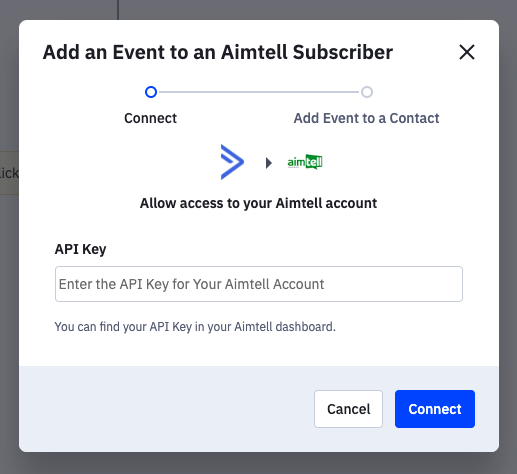
Task: Cancel the Aimtell connection dialog
Action: click(348, 409)
